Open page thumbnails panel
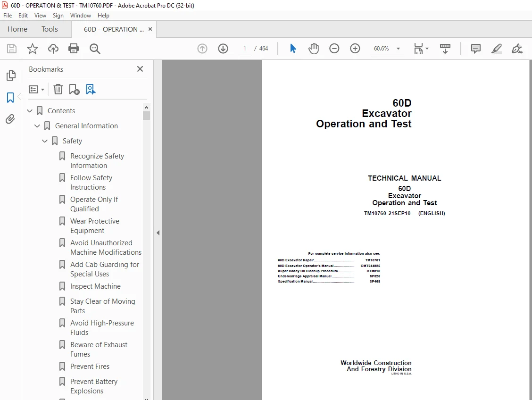The width and height of the screenshot is (532, 400). [x=11, y=75]
